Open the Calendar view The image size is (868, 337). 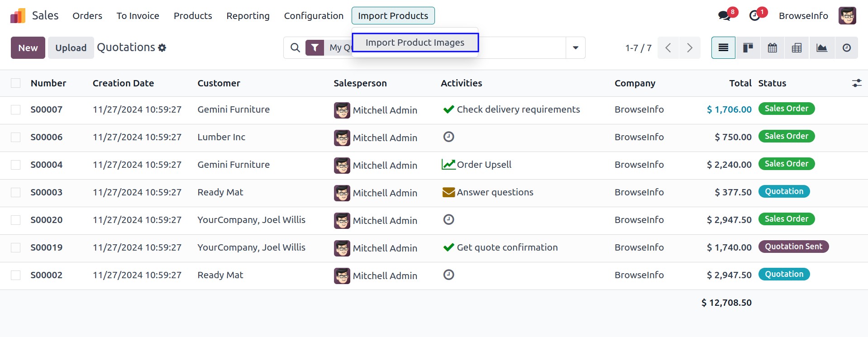(x=772, y=48)
